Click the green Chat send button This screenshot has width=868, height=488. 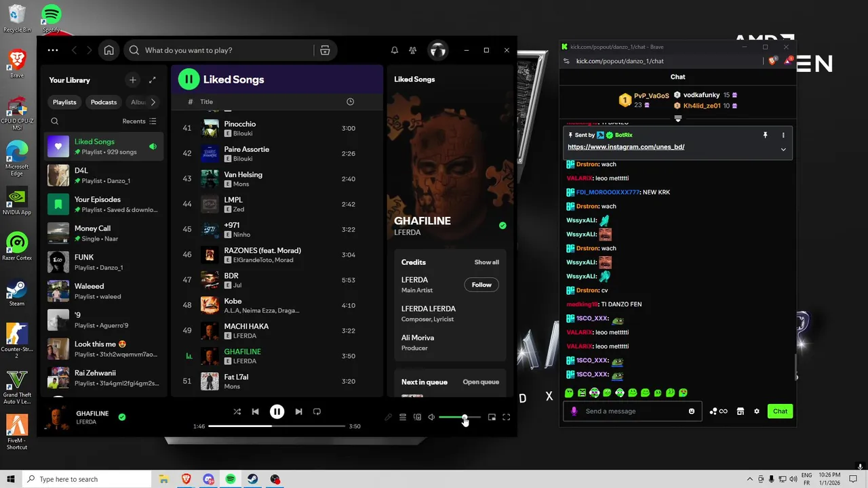coord(780,411)
